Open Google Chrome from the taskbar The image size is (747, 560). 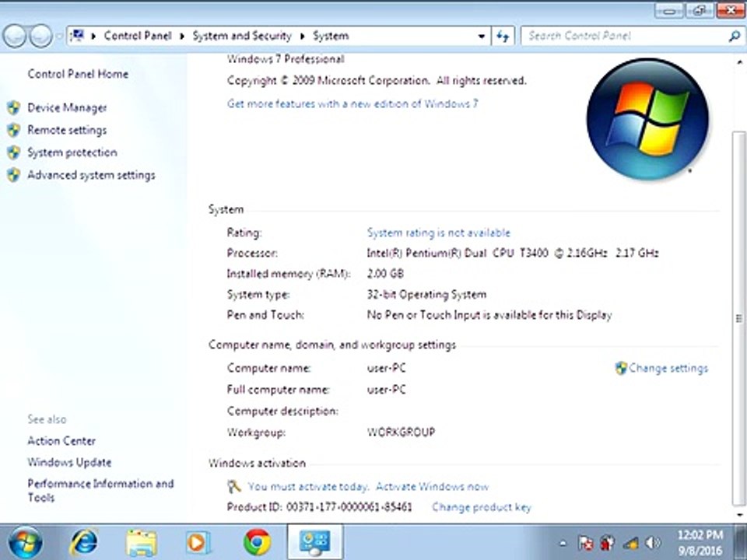click(x=258, y=542)
